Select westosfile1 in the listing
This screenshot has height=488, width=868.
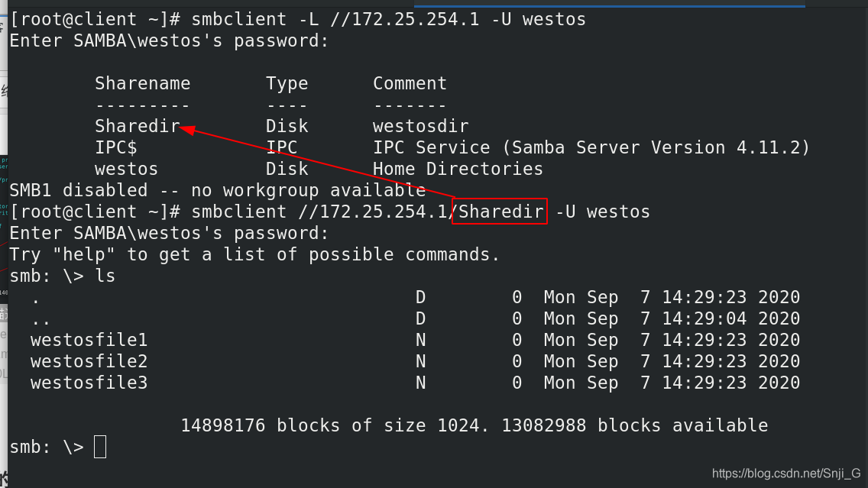[x=89, y=340]
